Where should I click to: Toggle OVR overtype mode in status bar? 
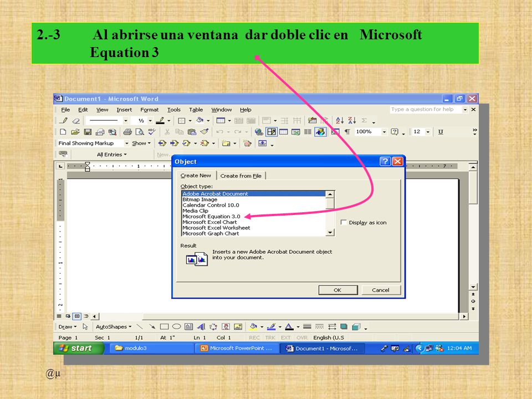click(x=301, y=337)
